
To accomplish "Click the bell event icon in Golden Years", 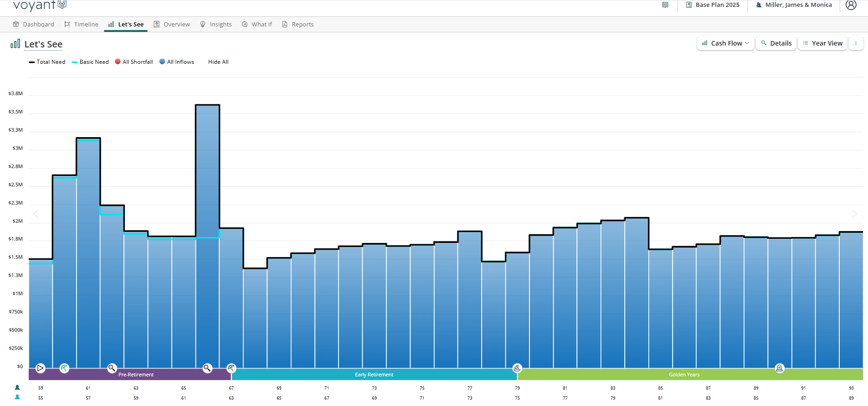I will click(780, 368).
